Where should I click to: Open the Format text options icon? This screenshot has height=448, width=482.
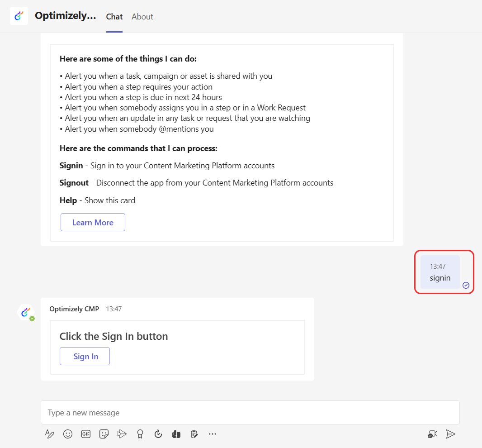pyautogui.click(x=50, y=434)
